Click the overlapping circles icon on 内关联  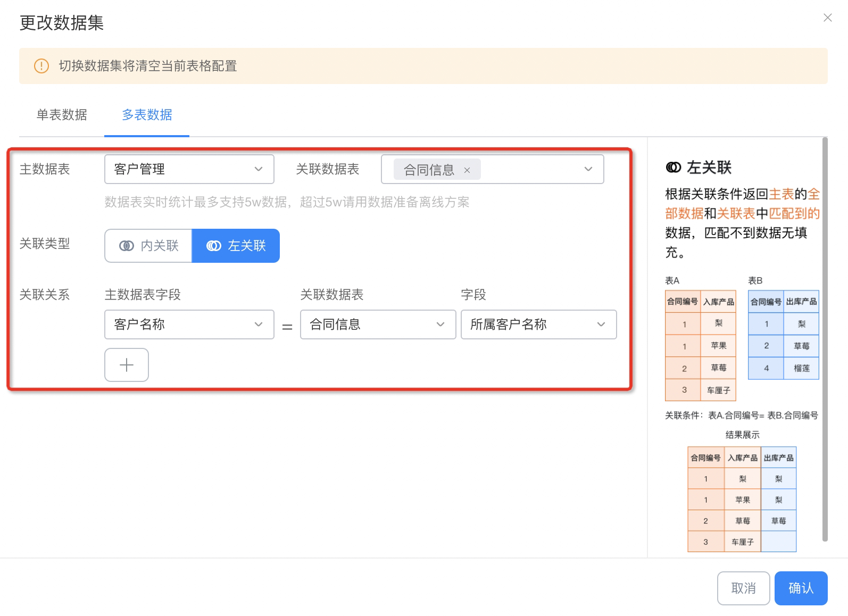[x=127, y=246]
